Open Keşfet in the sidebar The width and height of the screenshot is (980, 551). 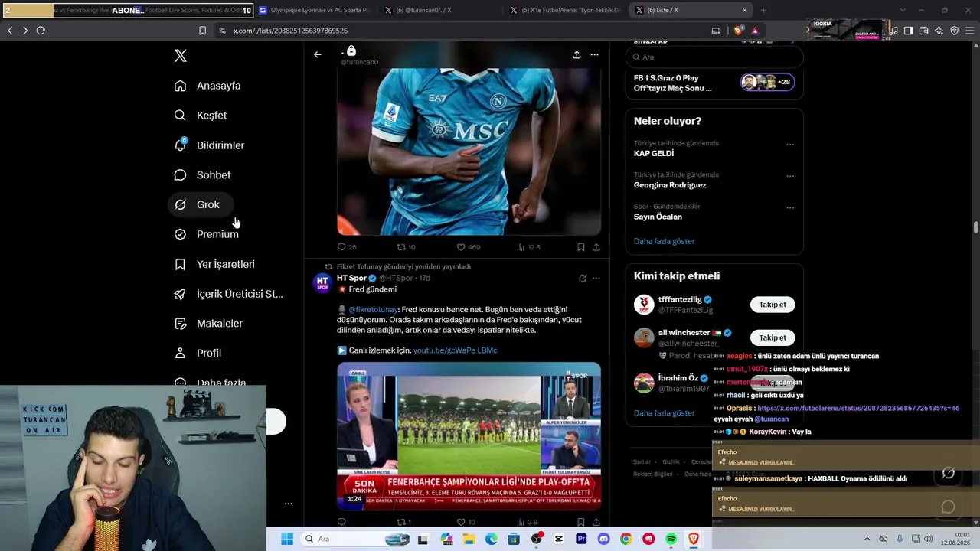point(201,116)
